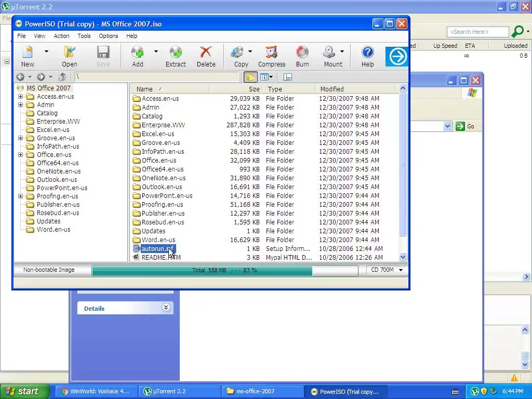Open the Action menu
Image resolution: width=532 pixels, height=399 pixels.
61,36
